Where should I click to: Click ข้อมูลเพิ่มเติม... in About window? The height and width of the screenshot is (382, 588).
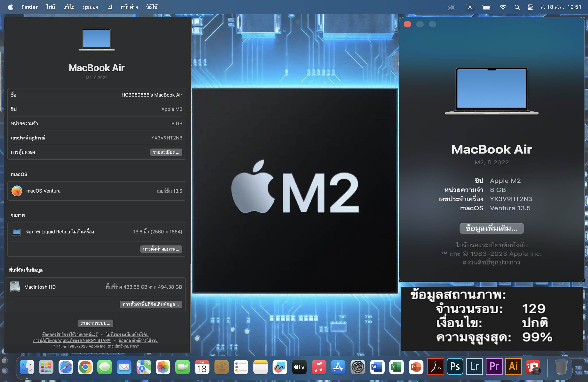tap(491, 228)
